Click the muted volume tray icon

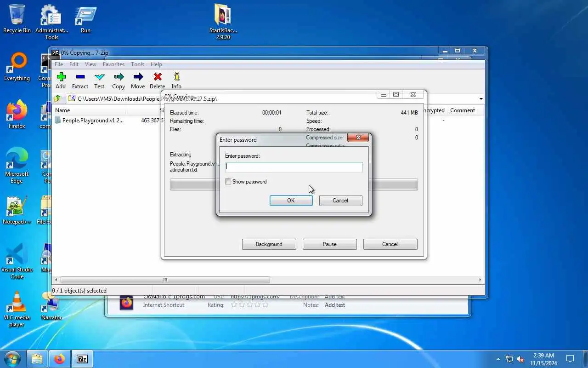520,359
